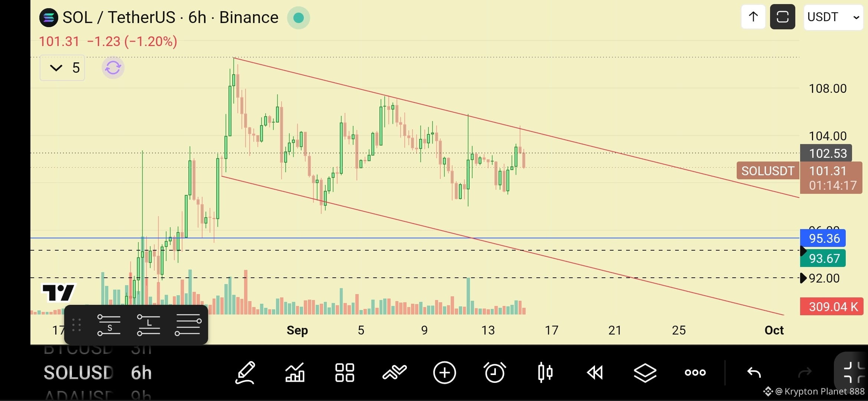Select the pencil drawing tool
The width and height of the screenshot is (868, 401).
point(245,372)
